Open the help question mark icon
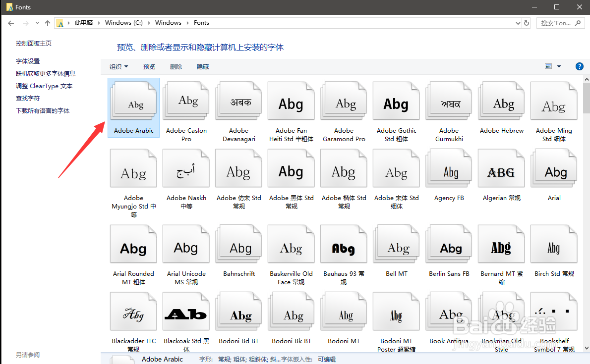The image size is (590, 364). [x=580, y=66]
